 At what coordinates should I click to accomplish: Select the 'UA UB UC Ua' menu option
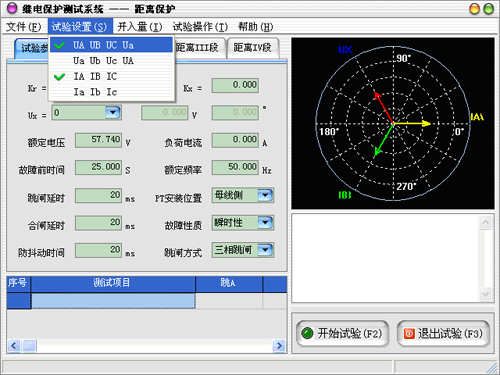[111, 45]
